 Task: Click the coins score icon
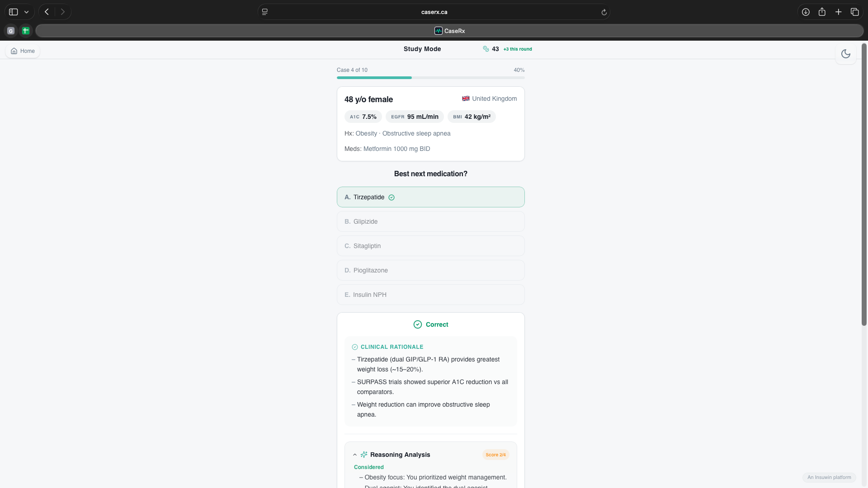pyautogui.click(x=486, y=49)
